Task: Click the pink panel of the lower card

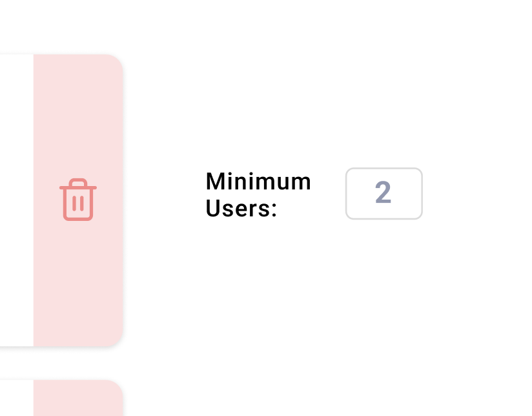Action: point(77,400)
